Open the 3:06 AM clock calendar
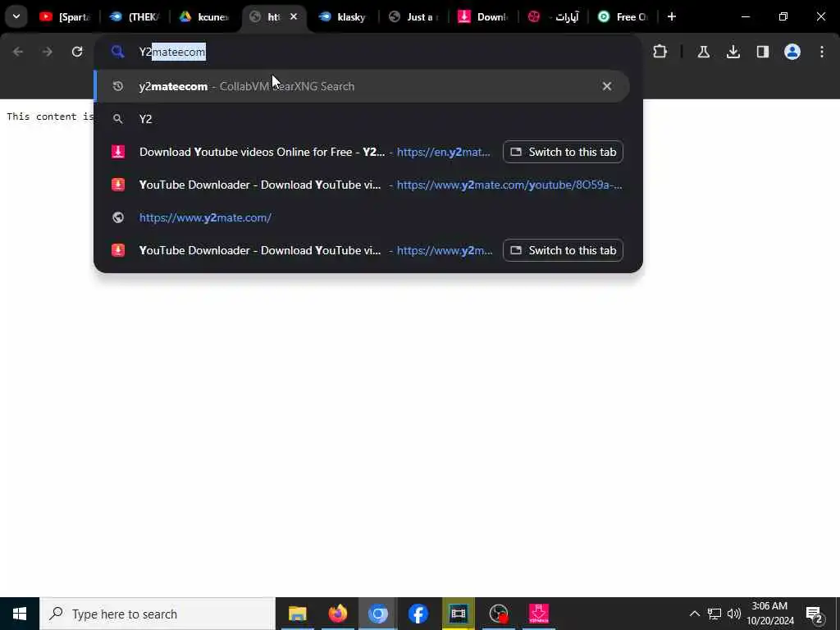The image size is (840, 630). (x=769, y=614)
